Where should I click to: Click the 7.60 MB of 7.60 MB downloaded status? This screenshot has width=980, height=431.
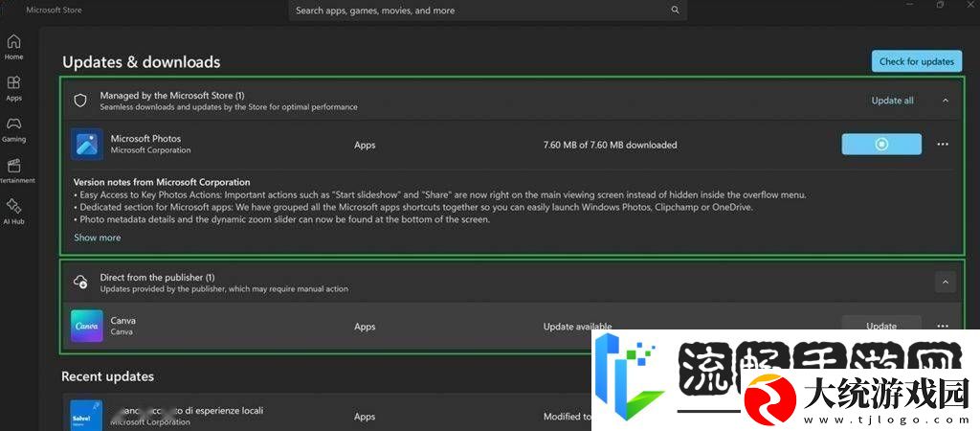click(610, 145)
